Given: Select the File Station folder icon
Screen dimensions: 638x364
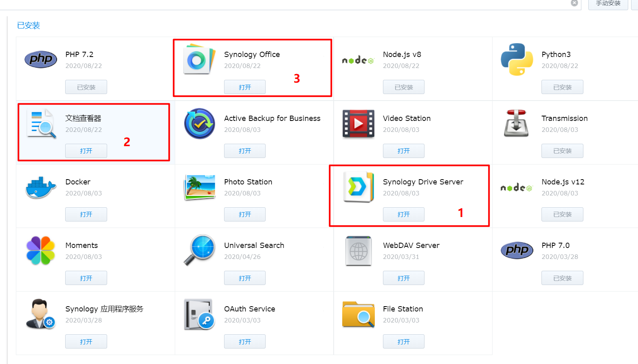Looking at the screenshot, I should pos(359,314).
